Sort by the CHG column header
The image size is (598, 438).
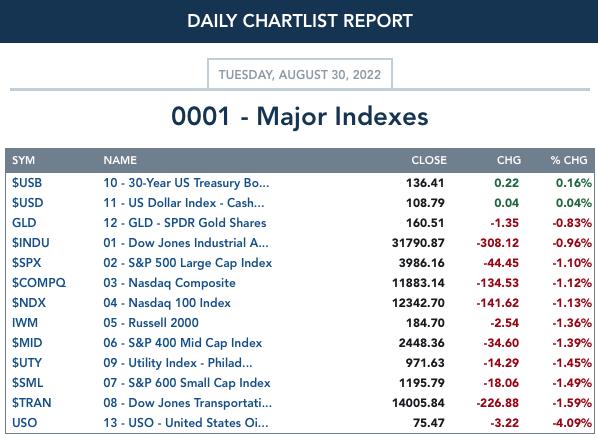pos(509,160)
